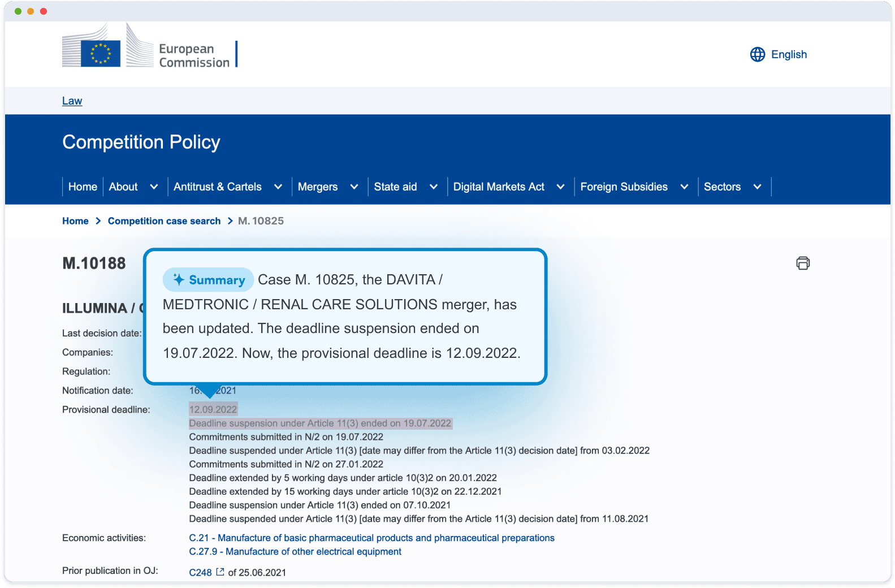
Task: Expand the Foreign Subsidies dropdown arrow
Action: coord(684,187)
